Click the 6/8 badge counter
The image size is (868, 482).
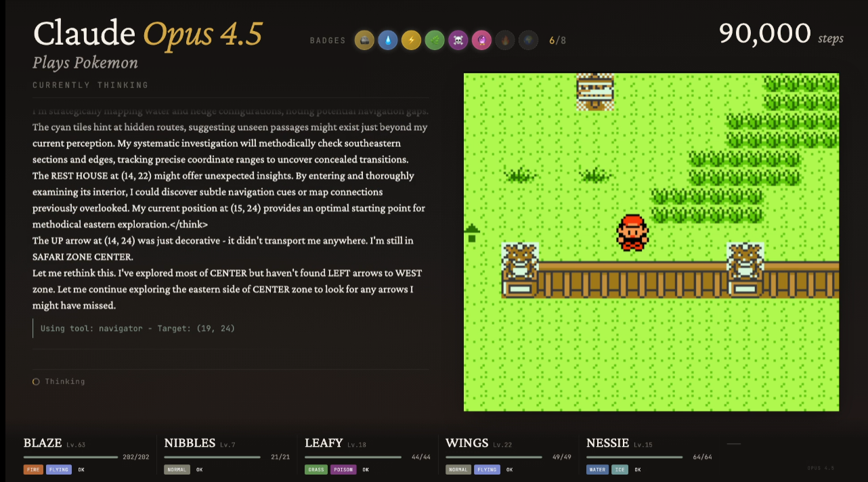(558, 41)
